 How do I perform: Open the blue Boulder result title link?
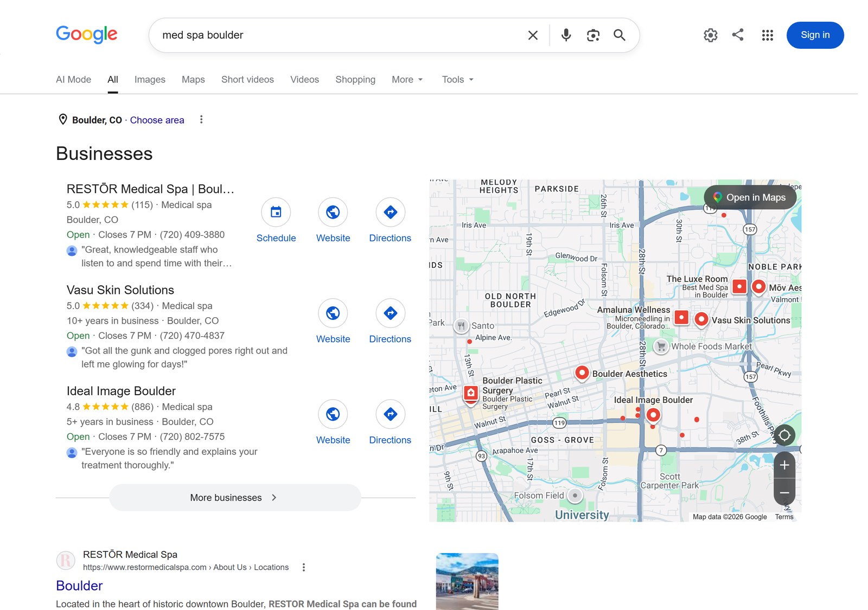[79, 586]
